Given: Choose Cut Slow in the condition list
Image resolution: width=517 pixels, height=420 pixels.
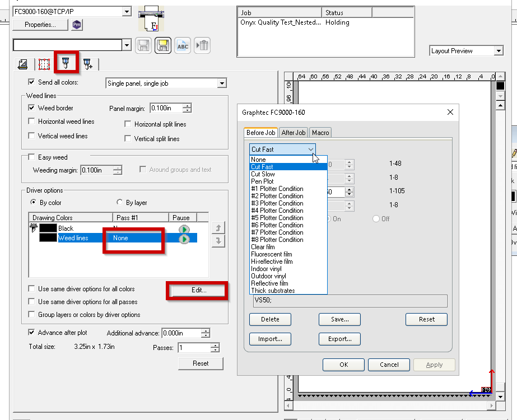Looking at the screenshot, I should pos(288,174).
